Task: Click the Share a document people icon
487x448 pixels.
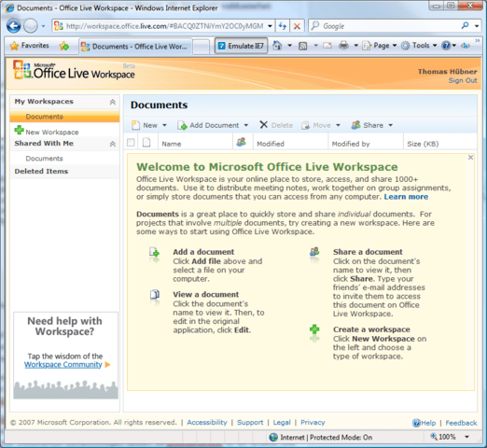Action: tap(314, 252)
